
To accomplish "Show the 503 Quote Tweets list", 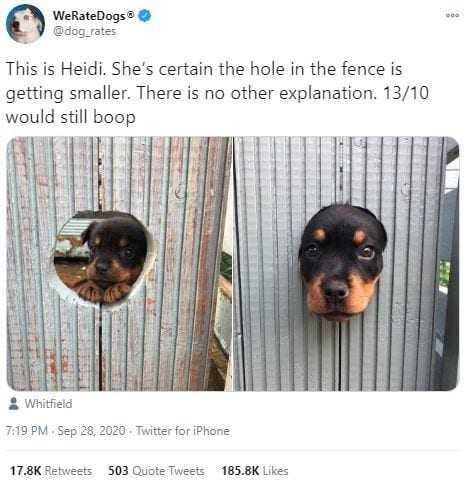I will coord(156,471).
